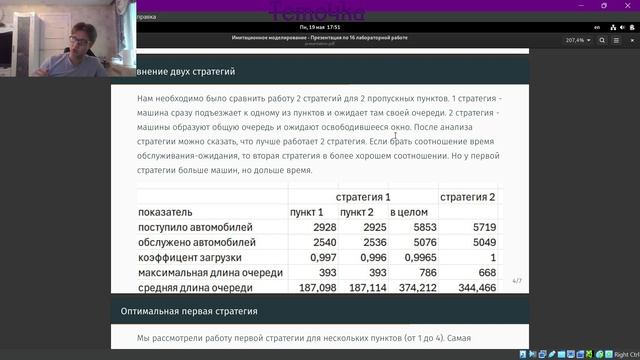Viewport: 640px width, 360px height.
Task: Click the cell with value 187,114
Action: tap(368, 288)
